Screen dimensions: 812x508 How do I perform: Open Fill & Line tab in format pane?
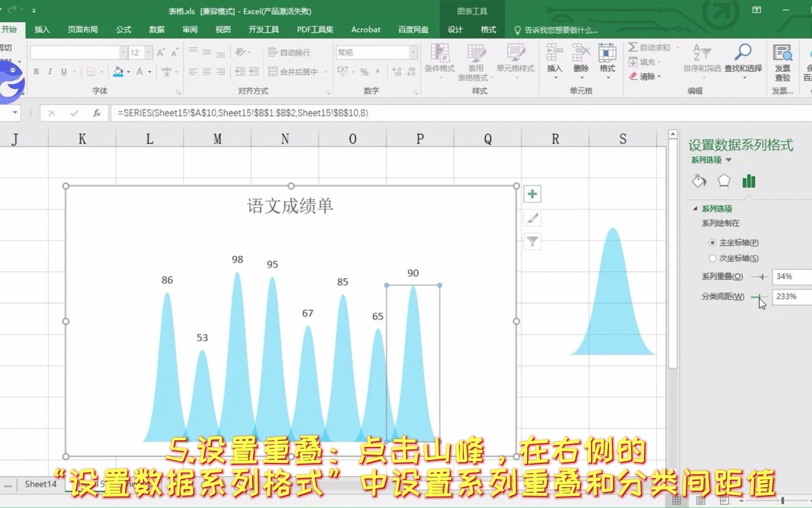tap(699, 181)
